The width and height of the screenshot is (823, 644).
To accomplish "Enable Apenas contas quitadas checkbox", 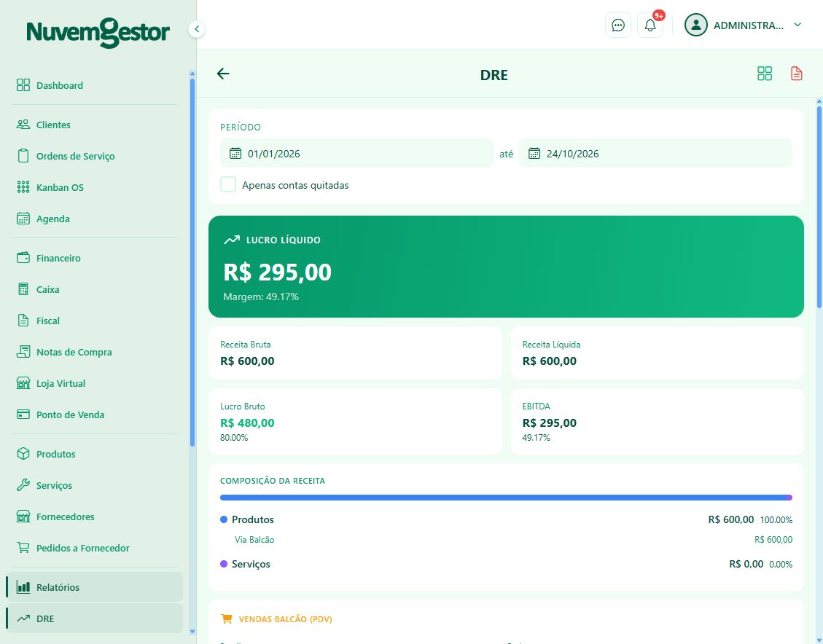I will pos(227,184).
